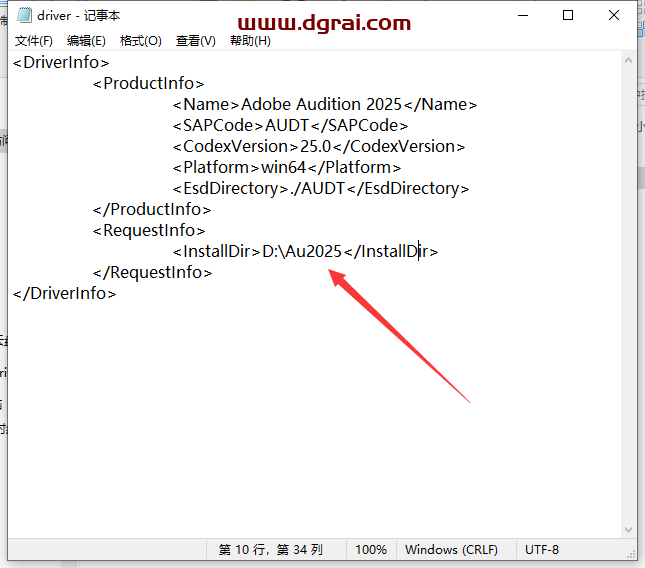Click the SAPCode AUDT line

pyautogui.click(x=290, y=125)
